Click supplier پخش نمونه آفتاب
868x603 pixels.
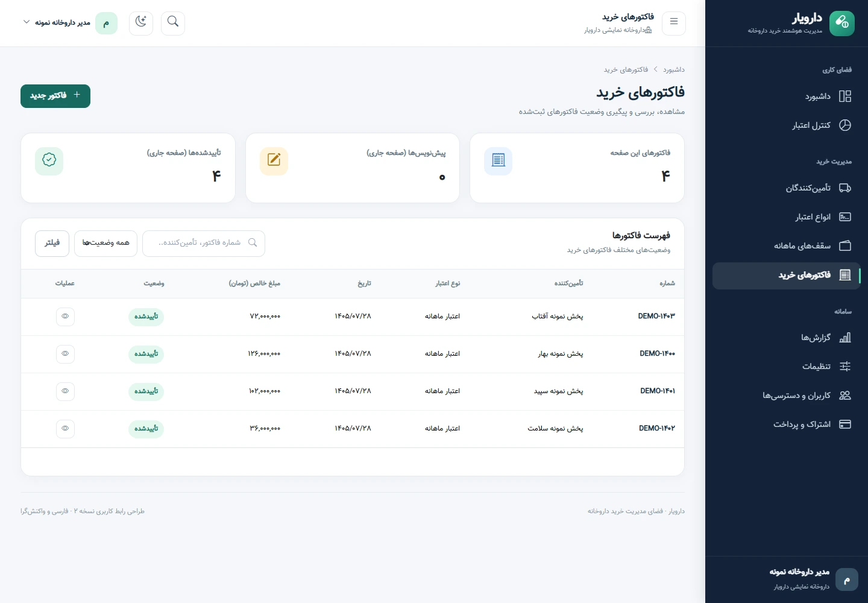(558, 317)
